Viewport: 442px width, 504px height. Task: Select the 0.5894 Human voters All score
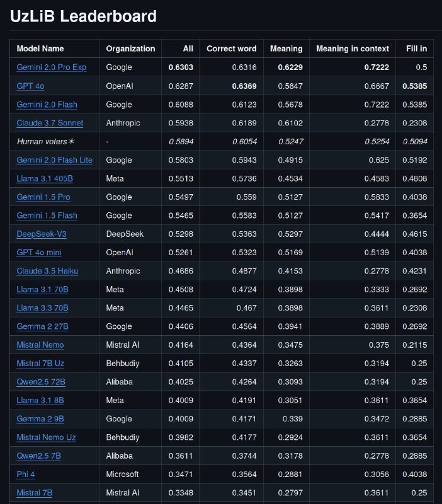[x=181, y=141]
